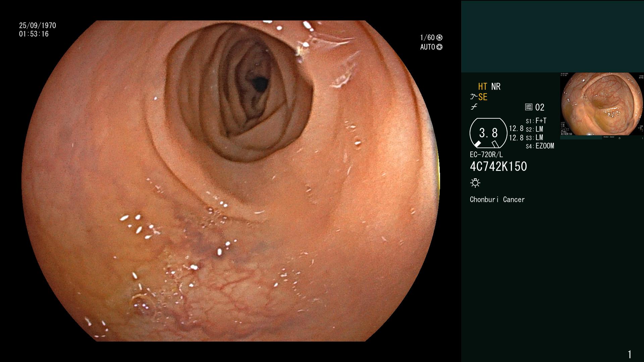Screen dimensions: 644x362
Task: Click the image memory icon beside 02
Action: pos(529,107)
